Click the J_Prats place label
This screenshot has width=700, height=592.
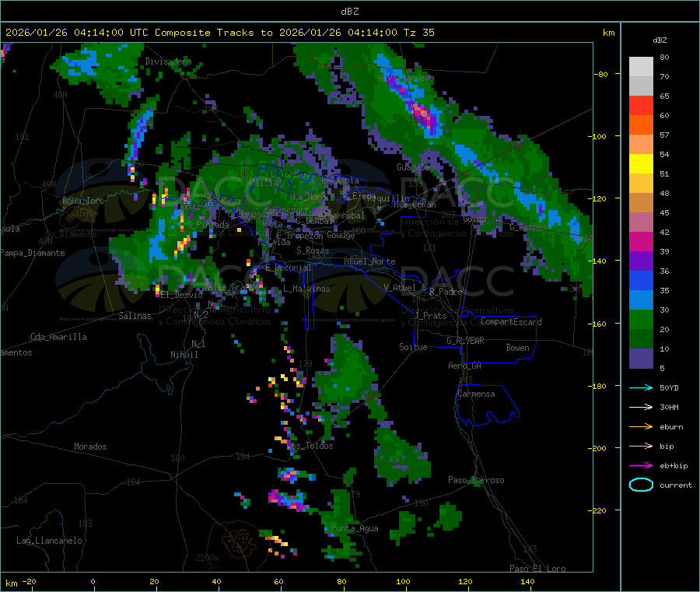pos(431,316)
